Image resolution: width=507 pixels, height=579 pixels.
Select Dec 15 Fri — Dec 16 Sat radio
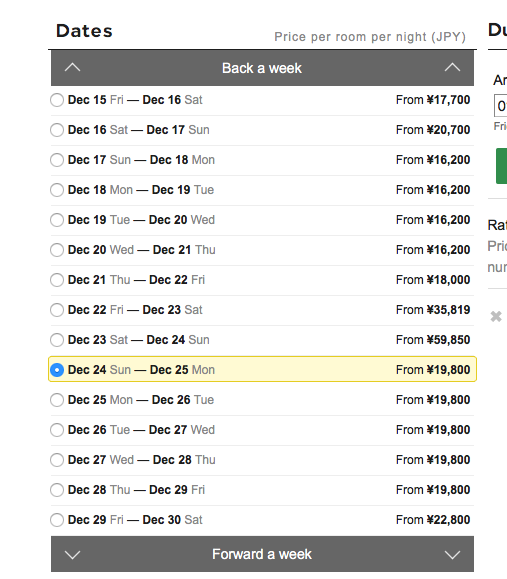57,100
